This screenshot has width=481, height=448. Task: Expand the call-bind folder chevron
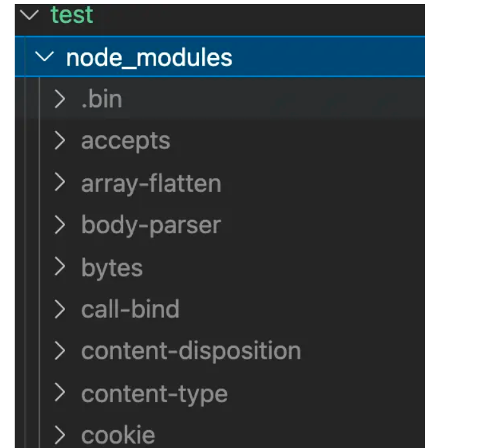[60, 310]
